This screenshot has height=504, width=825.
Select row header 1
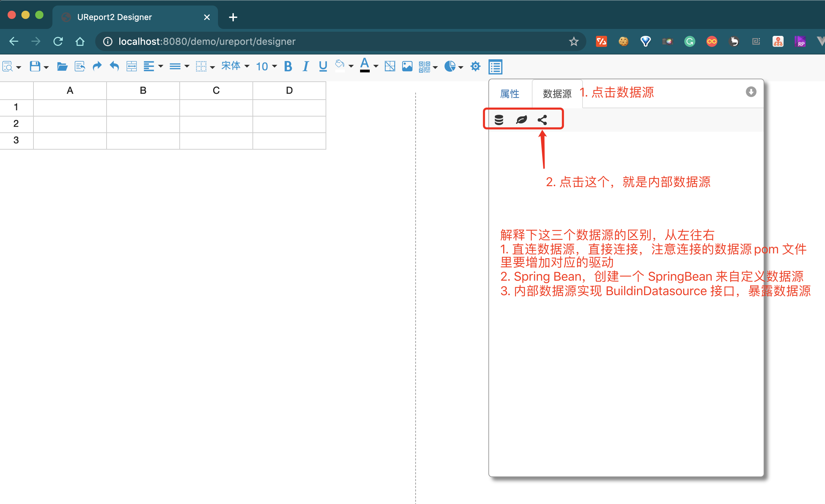coord(16,108)
